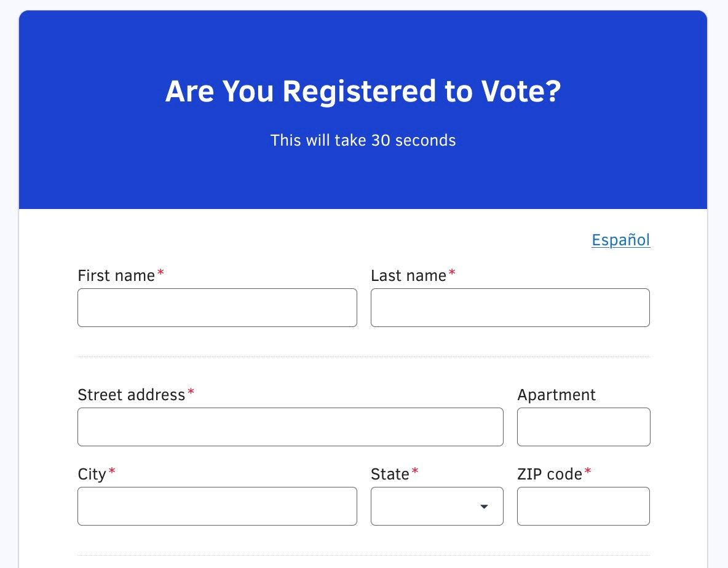Image resolution: width=728 pixels, height=568 pixels.
Task: Click the red asterisk beside Street address
Action: pyautogui.click(x=191, y=392)
